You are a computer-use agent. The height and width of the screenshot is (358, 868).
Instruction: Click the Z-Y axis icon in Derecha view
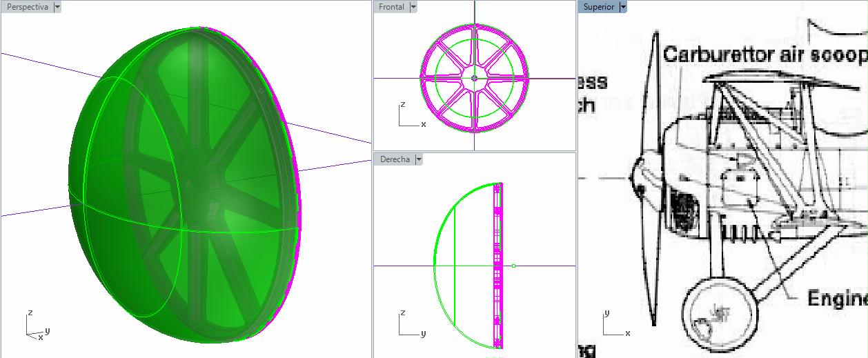click(x=411, y=326)
